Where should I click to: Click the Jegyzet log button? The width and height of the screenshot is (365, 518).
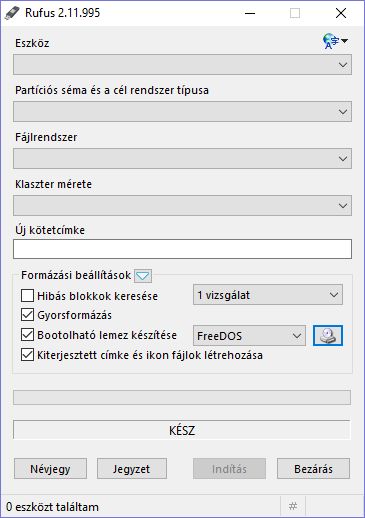pyautogui.click(x=132, y=469)
